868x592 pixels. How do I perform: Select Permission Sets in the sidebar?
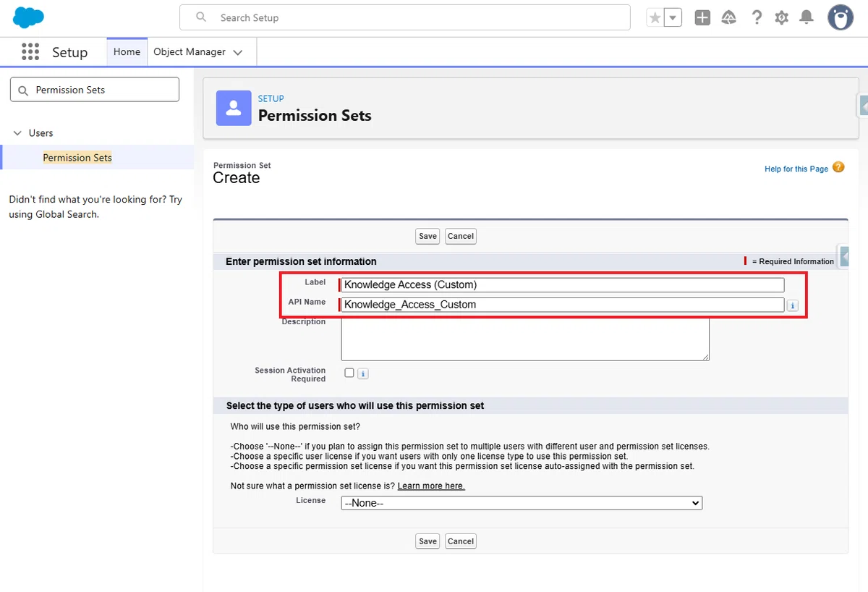[77, 158]
